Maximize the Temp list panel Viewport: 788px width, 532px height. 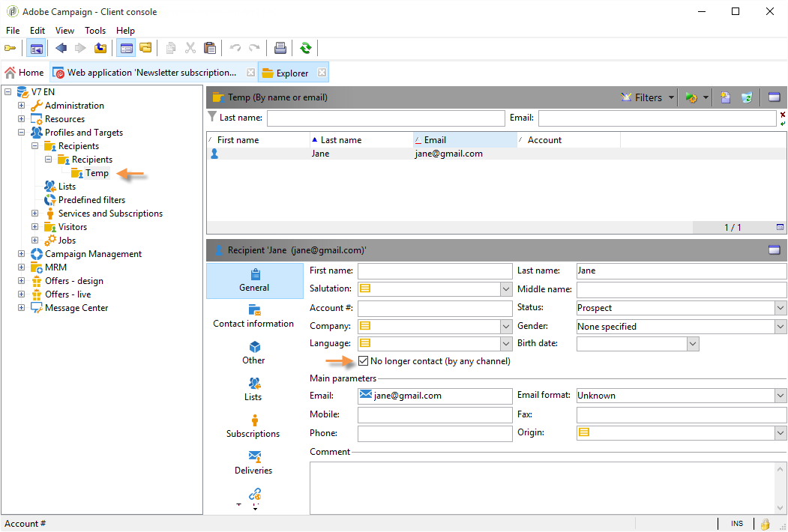pos(774,97)
